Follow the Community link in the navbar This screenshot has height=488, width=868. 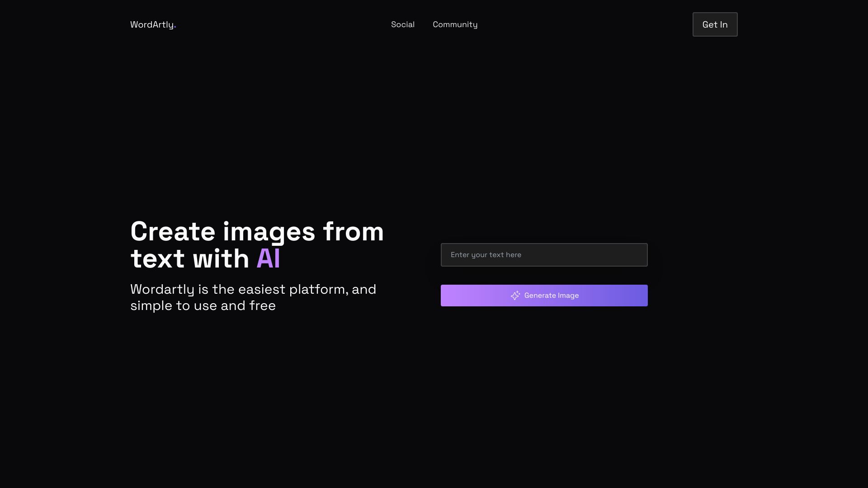455,24
